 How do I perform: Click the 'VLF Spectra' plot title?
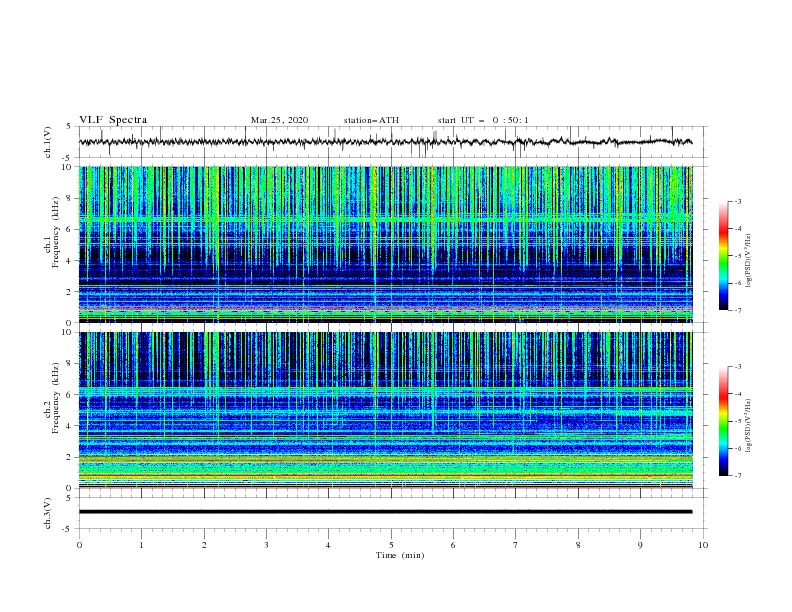[x=113, y=120]
